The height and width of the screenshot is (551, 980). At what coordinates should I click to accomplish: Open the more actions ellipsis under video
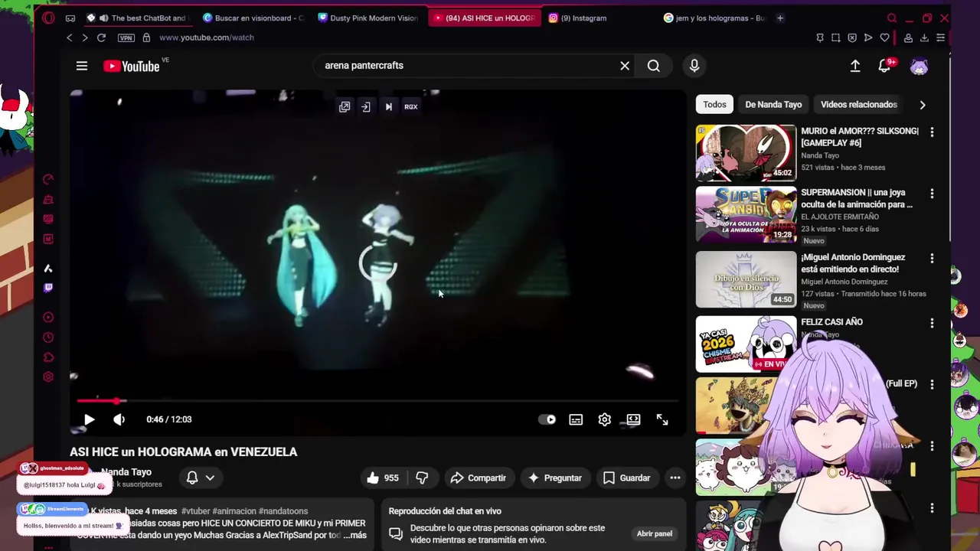point(675,478)
